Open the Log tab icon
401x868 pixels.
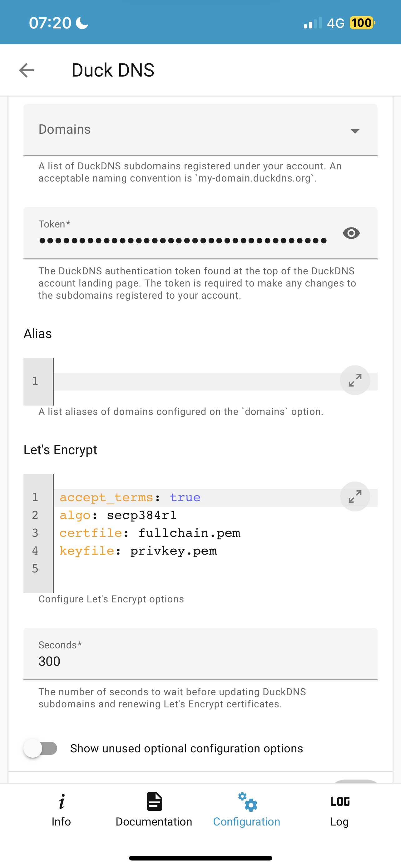tap(340, 801)
